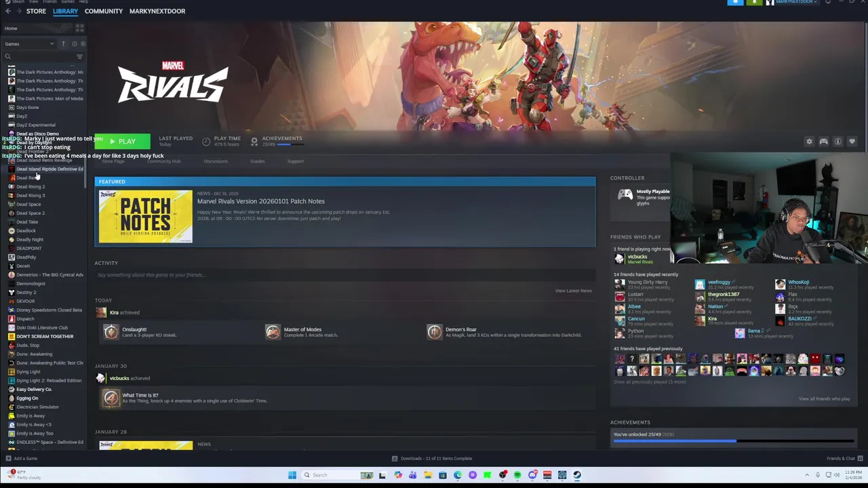The image size is (868, 488).
Task: Open the View menu
Action: 33,2
